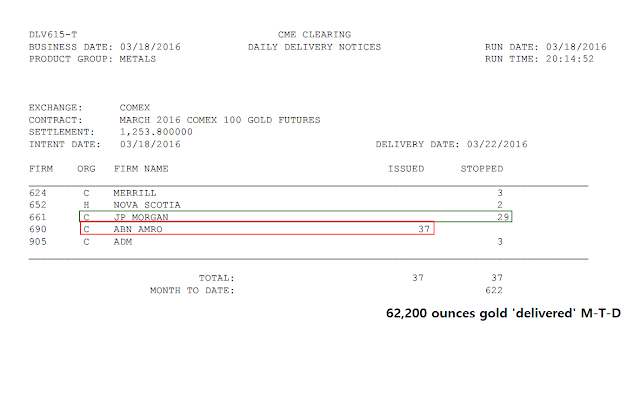Viewport: 640px width, 396px height.
Task: Select firm number 661
Action: click(x=38, y=217)
